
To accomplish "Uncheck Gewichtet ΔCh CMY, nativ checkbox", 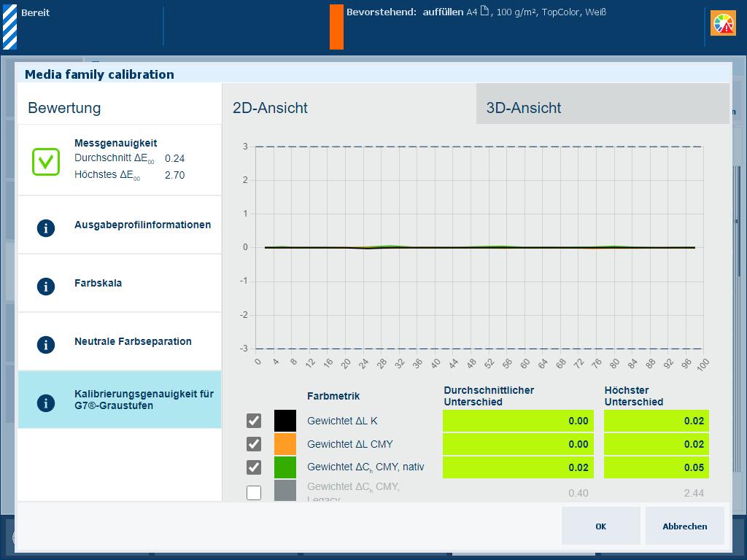I will pos(254,467).
